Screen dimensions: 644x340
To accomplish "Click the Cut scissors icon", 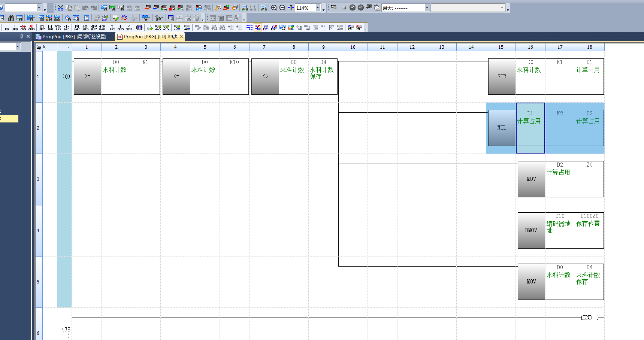I will pos(60,8).
